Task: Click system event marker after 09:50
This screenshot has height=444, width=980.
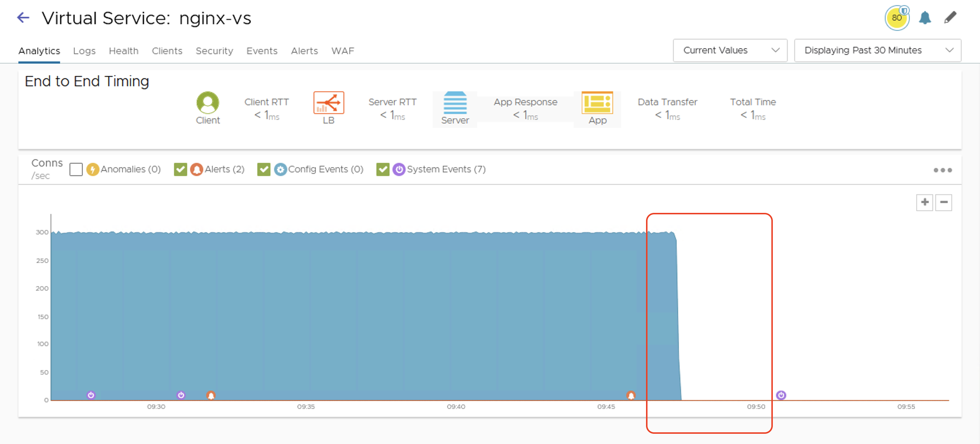Action: (x=781, y=395)
